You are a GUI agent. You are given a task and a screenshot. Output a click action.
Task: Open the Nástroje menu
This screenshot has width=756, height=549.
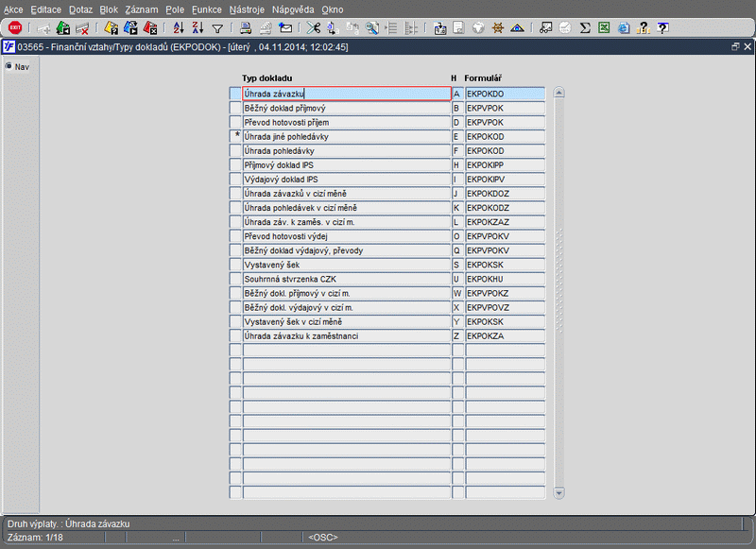[x=247, y=9]
